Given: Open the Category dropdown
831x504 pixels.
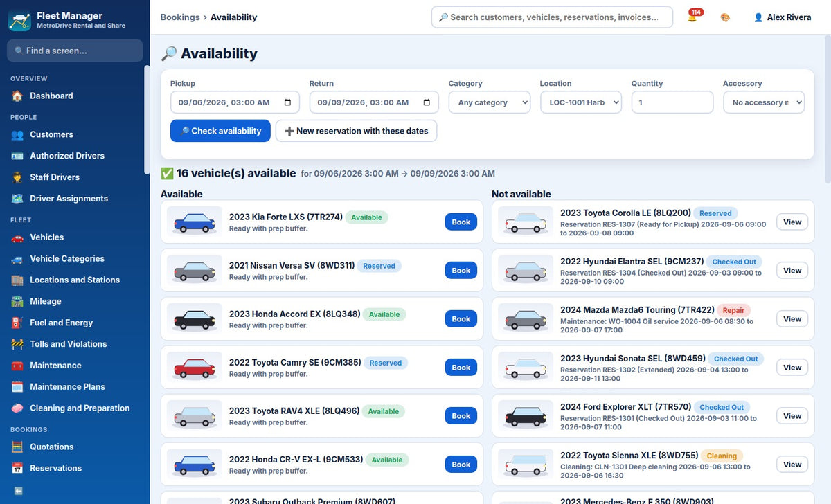Looking at the screenshot, I should click(x=490, y=102).
